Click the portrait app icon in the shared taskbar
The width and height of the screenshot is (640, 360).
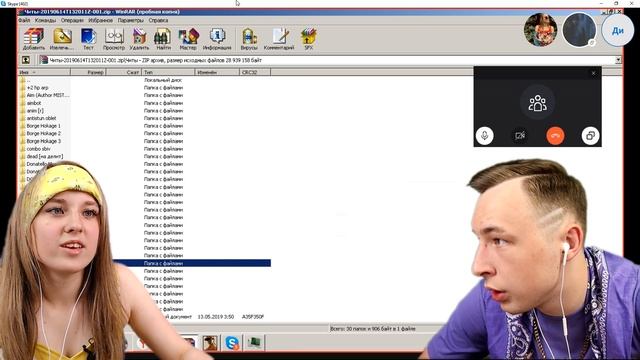[210, 342]
